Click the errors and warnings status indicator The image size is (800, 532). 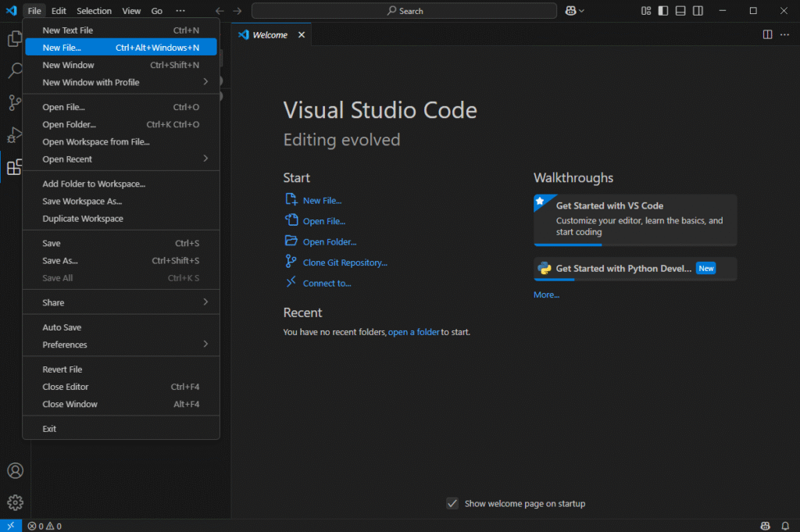pyautogui.click(x=45, y=526)
